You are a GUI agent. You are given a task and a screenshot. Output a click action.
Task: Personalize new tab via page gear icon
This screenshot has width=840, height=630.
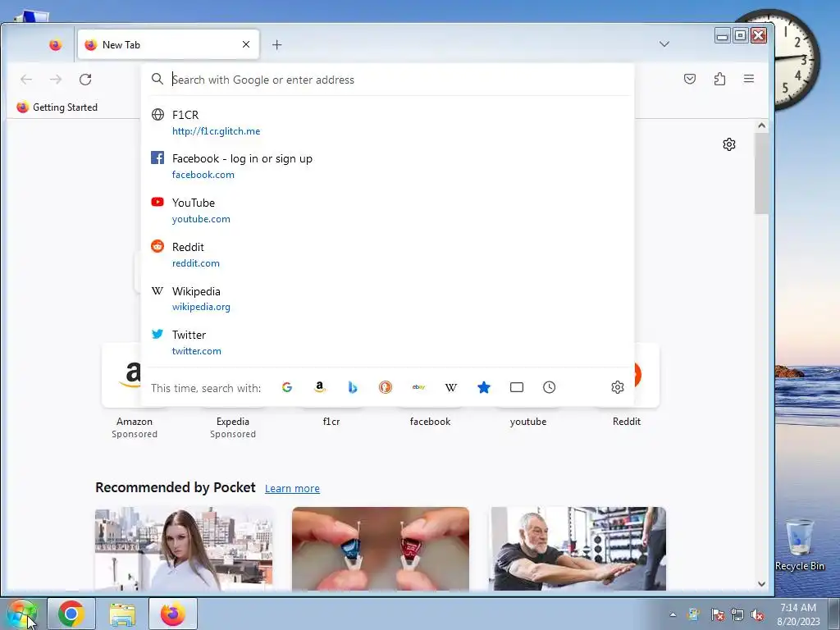click(x=729, y=144)
